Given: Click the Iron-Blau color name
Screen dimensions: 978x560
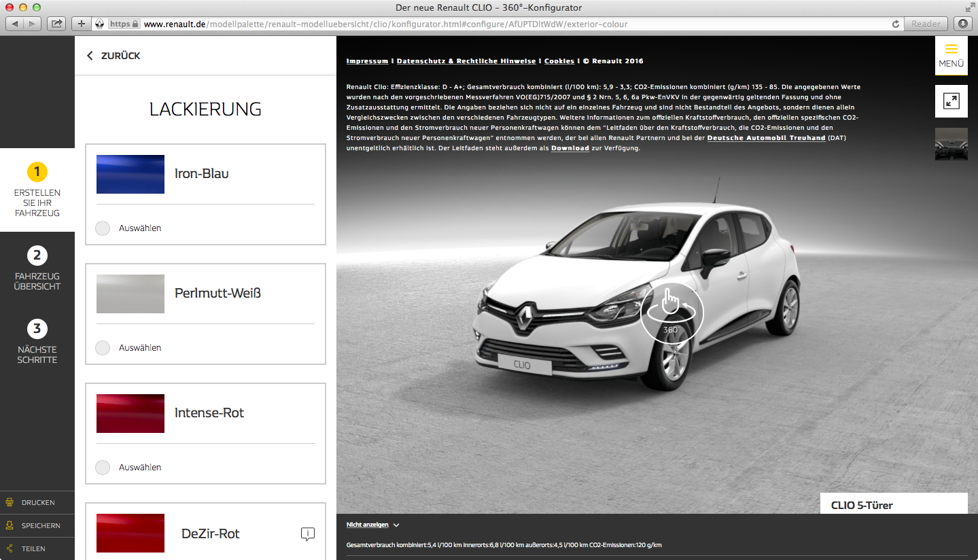Looking at the screenshot, I should 201,173.
